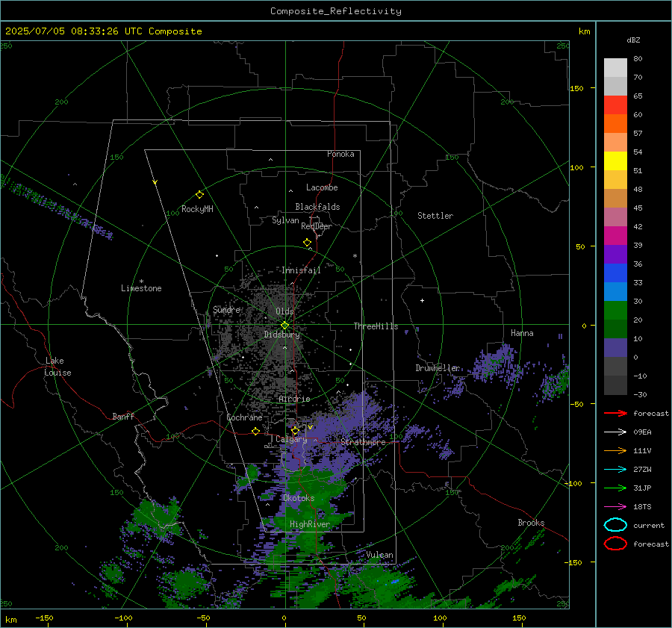672x628 pixels.
Task: Click the yellow diamond marker near Cochrane
Action: coord(255,431)
